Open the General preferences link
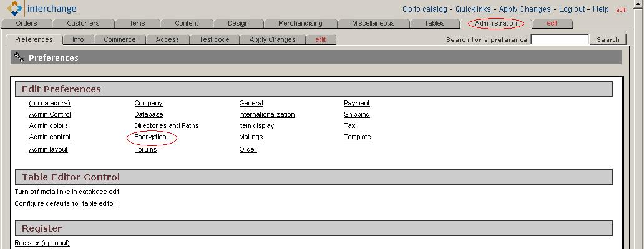The image size is (644, 249). point(251,103)
